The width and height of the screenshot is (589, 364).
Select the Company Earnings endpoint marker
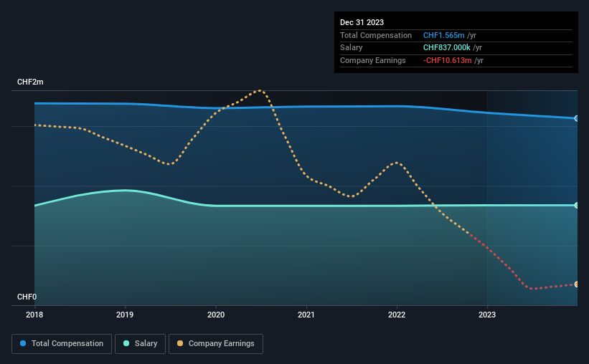[x=577, y=284]
